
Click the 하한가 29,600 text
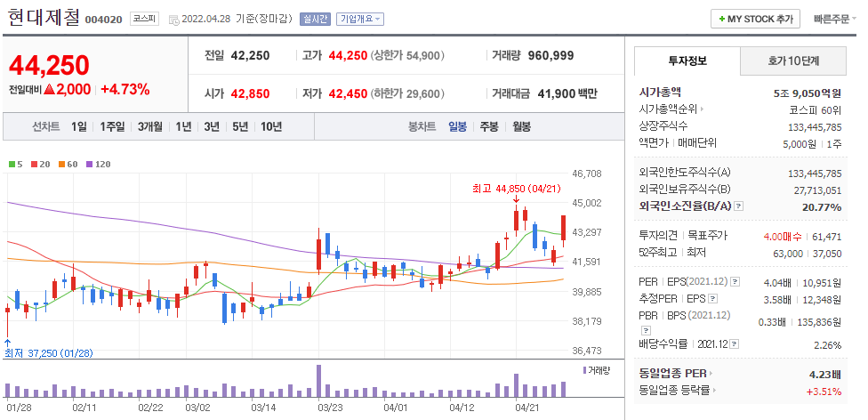[x=407, y=93]
